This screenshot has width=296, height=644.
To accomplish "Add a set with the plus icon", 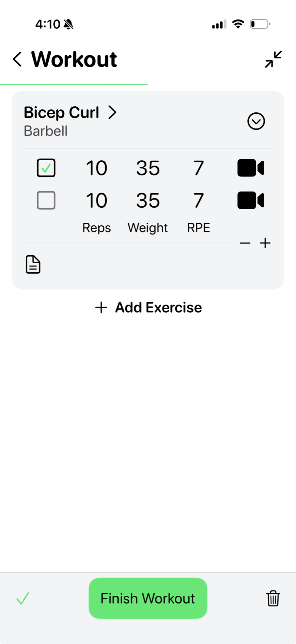I will 265,243.
